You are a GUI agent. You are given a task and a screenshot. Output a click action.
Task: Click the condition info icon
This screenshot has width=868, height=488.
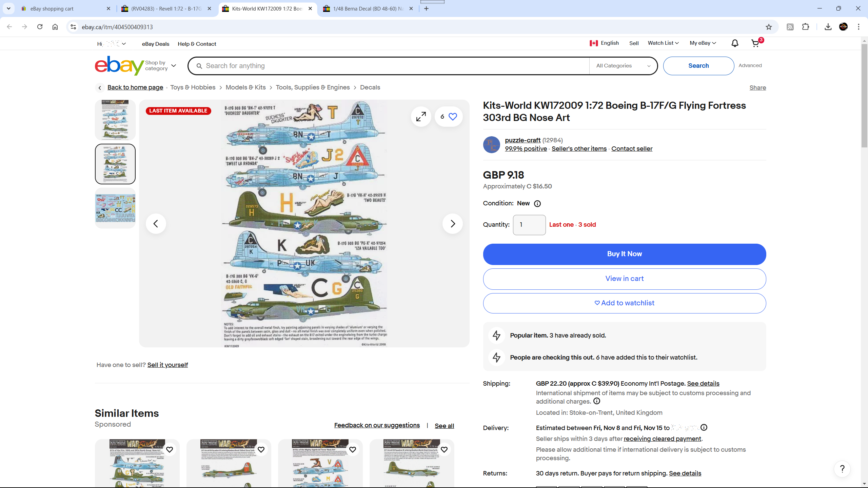point(537,204)
